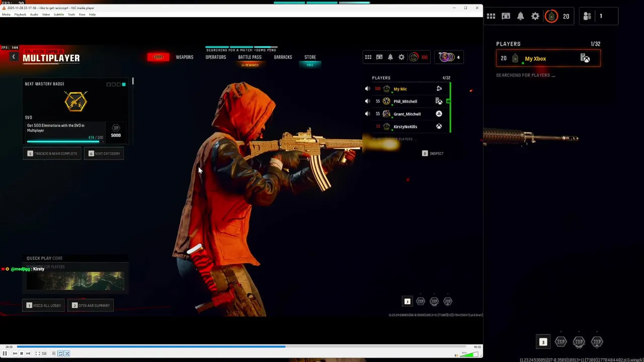Open notifications bell in the background game
Viewport: 644px width, 362px height.
coord(521,17)
